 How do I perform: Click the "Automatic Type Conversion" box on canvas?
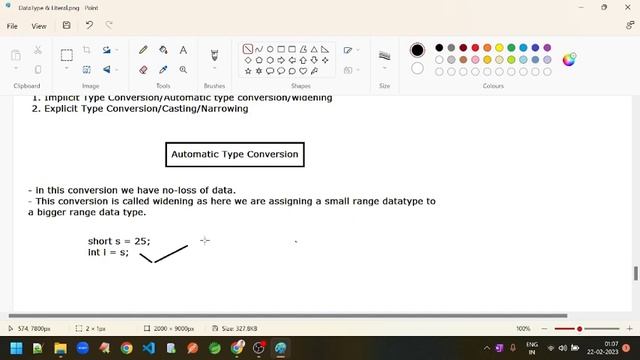coord(235,154)
